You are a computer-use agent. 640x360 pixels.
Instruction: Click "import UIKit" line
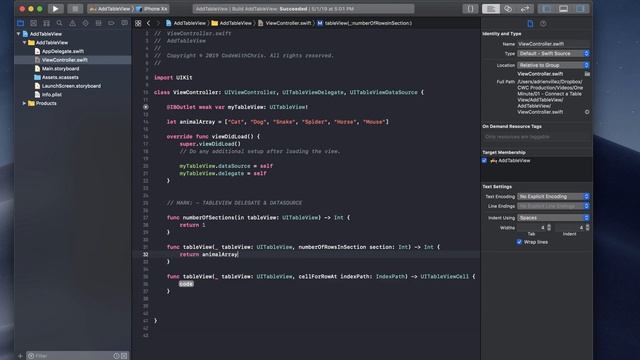coord(173,78)
